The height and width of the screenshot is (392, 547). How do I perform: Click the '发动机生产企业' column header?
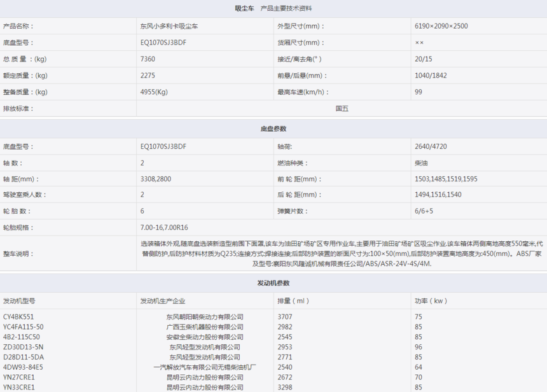pyautogui.click(x=163, y=301)
